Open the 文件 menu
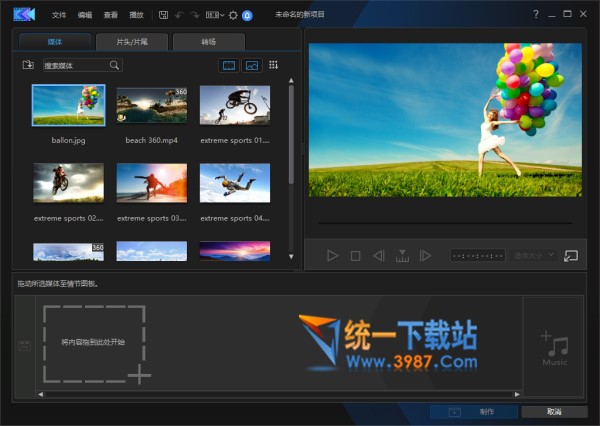 (59, 15)
